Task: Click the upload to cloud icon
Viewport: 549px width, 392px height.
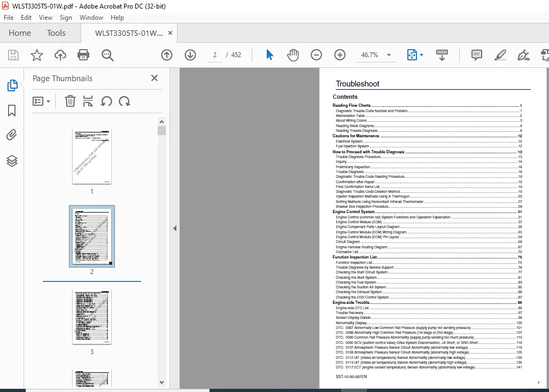Action: pos(60,55)
